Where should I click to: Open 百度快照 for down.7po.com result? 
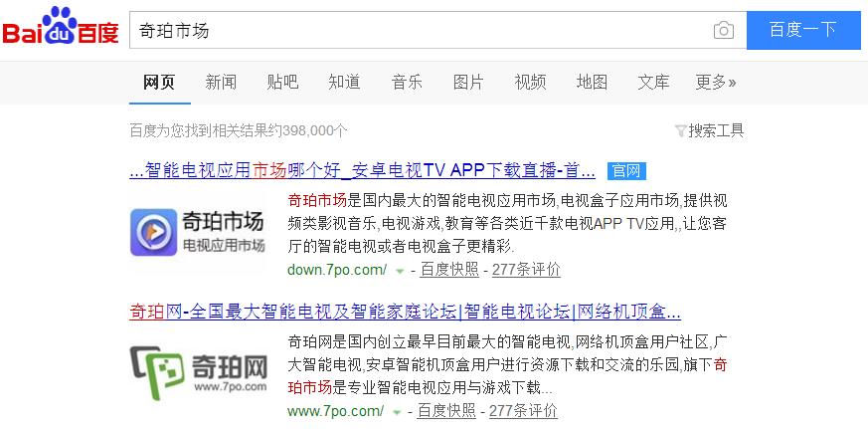pos(449,270)
